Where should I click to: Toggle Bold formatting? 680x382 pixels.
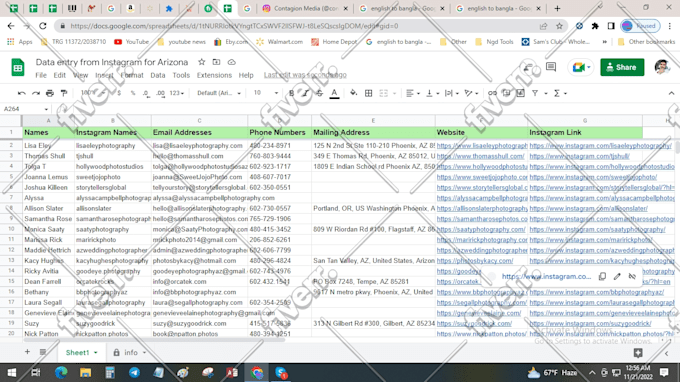pos(291,93)
